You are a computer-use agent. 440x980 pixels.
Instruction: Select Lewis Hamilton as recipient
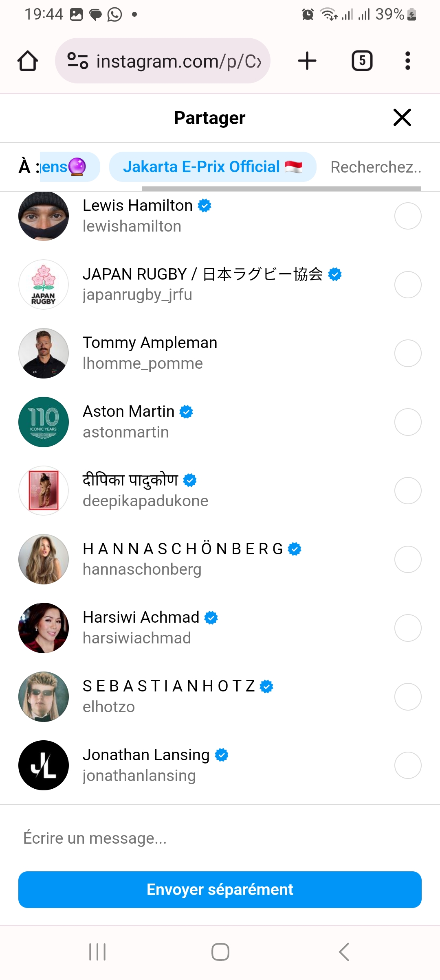point(408,216)
